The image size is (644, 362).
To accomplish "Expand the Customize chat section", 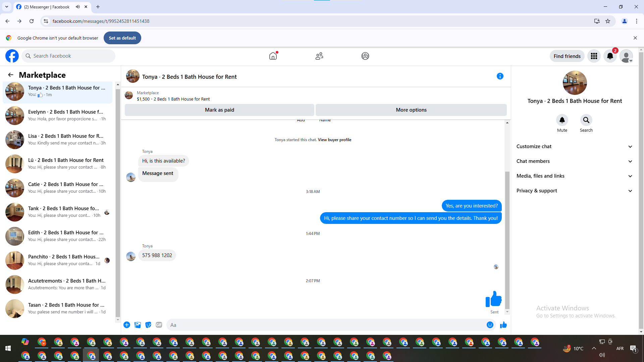I will (575, 146).
